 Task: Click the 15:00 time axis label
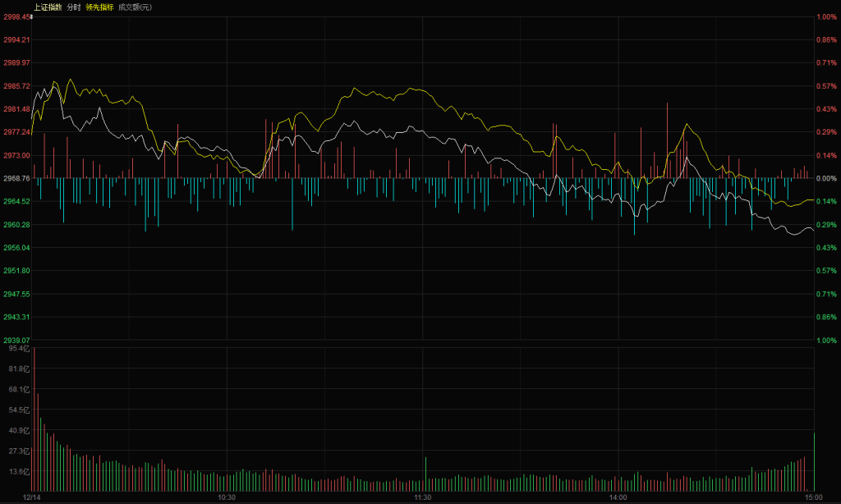coord(814,497)
